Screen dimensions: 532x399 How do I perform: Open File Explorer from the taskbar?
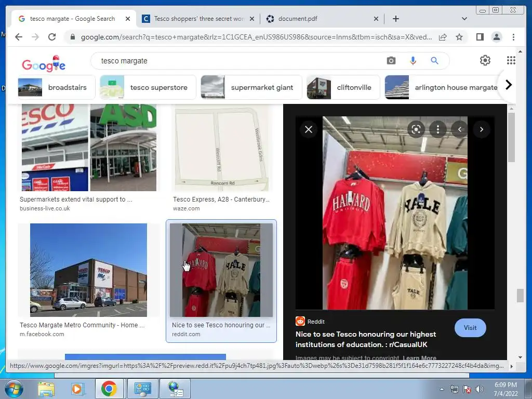46,389
